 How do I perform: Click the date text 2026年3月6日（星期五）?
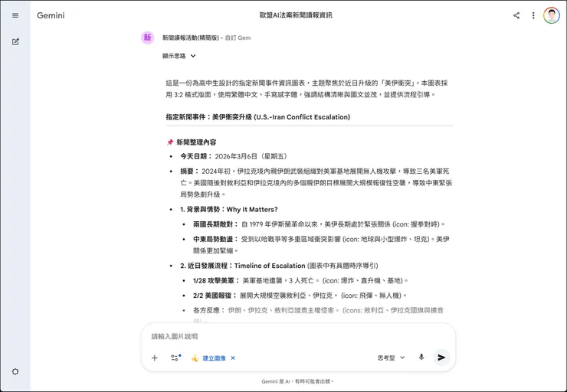[x=252, y=156]
